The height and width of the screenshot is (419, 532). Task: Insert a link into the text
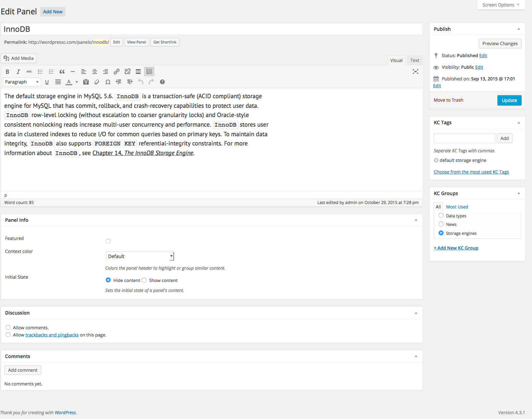116,72
